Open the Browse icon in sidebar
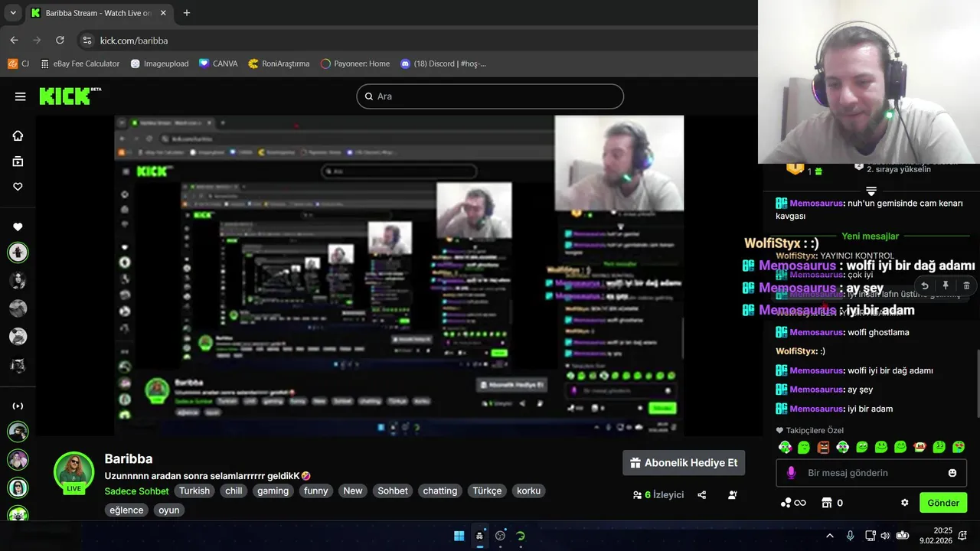 click(x=18, y=161)
